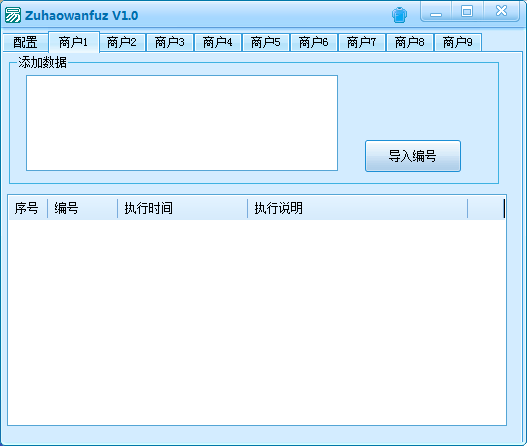Click the 执行说明 column header
This screenshot has height=446, width=527.
(358, 208)
